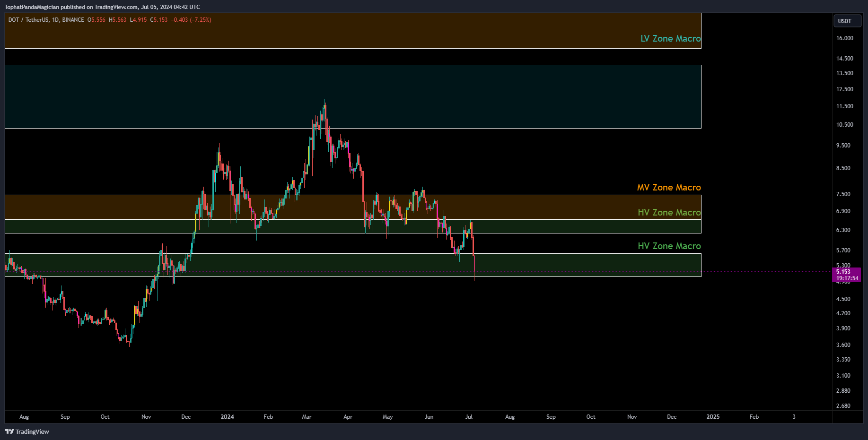This screenshot has height=440, width=868.
Task: Click the countdown timer 19:17:54
Action: 847,278
